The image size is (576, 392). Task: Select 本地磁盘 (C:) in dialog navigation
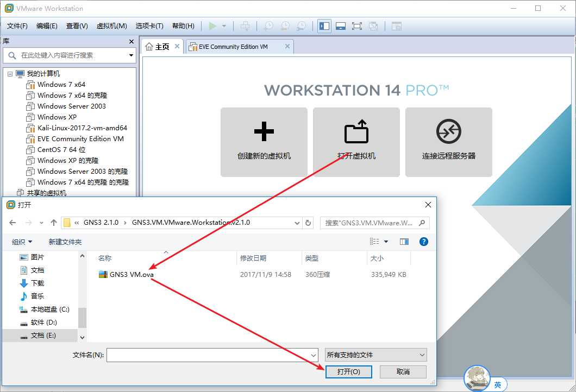click(x=45, y=309)
